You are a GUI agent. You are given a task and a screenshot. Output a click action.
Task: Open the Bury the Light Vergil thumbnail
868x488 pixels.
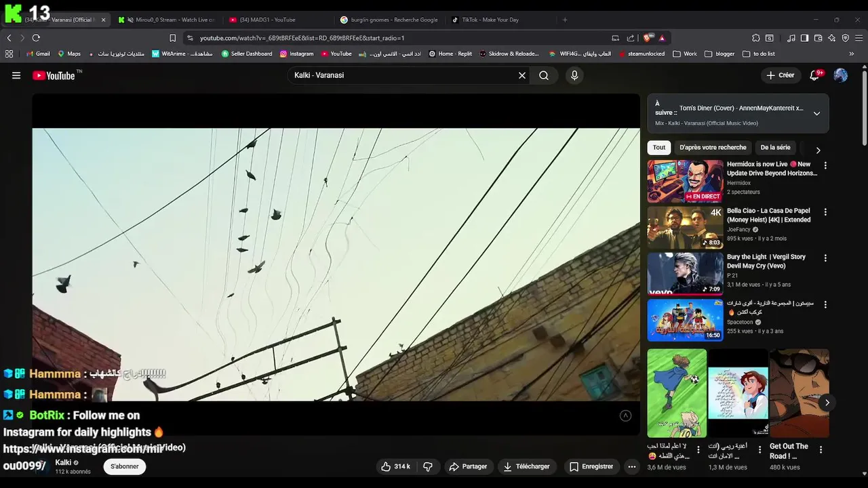point(685,274)
